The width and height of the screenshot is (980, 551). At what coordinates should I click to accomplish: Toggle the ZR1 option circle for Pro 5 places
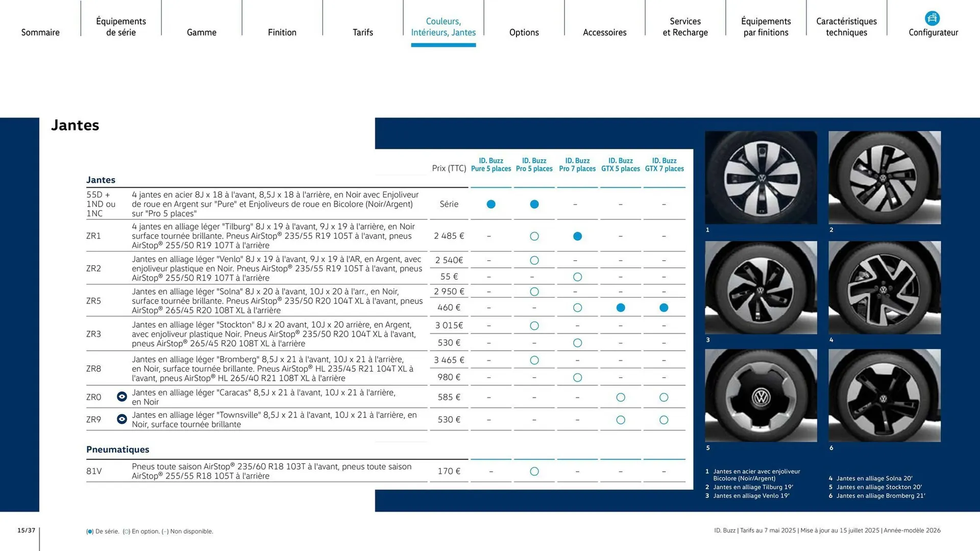point(534,236)
